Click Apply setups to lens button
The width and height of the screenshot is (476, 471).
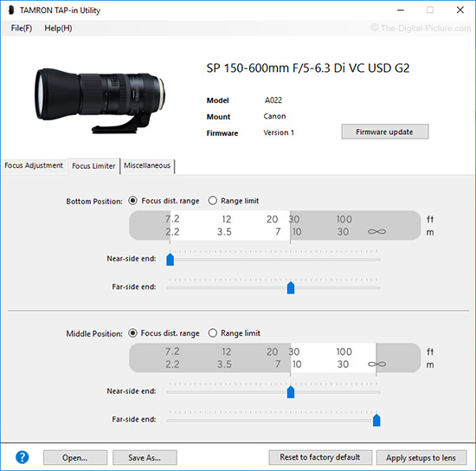[x=421, y=457]
